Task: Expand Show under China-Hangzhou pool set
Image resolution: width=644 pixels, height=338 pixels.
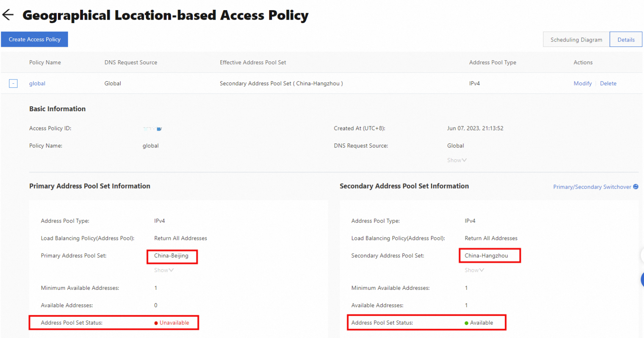Action: pyautogui.click(x=474, y=270)
